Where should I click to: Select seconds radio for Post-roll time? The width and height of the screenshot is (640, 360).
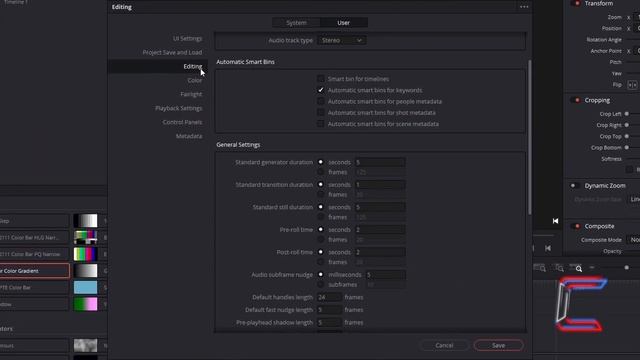pyautogui.click(x=320, y=252)
